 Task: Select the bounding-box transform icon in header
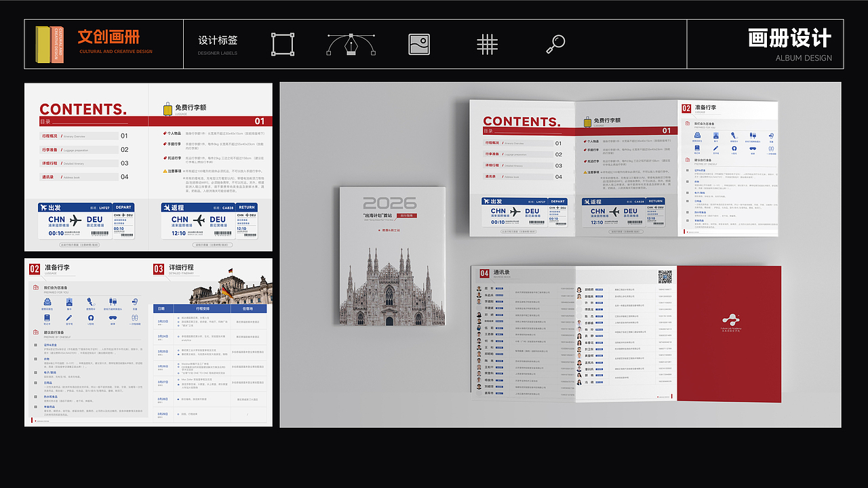click(283, 44)
